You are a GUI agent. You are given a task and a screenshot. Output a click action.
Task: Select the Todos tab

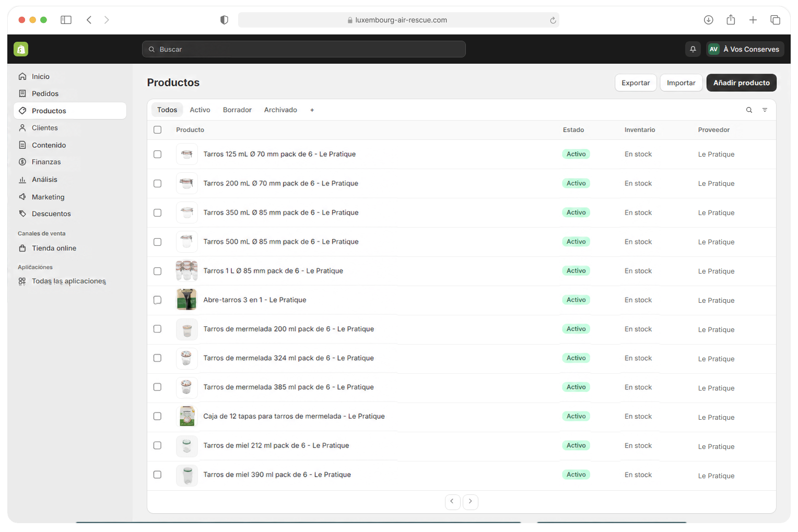pyautogui.click(x=167, y=110)
